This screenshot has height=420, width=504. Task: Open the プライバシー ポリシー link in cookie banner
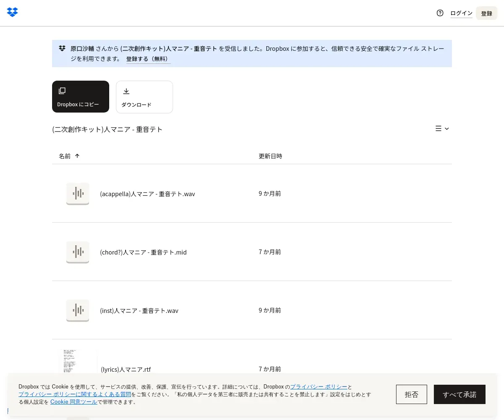pos(319,386)
